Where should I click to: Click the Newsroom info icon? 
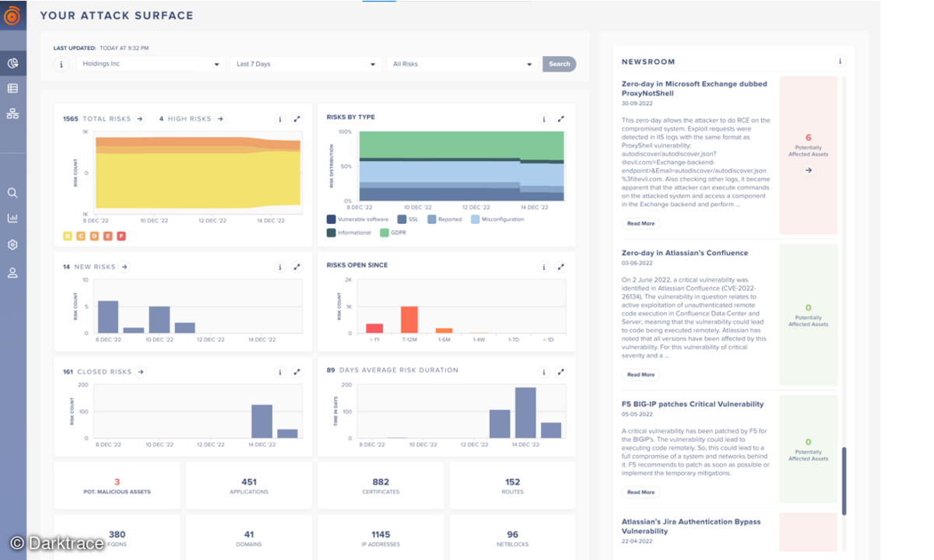(x=839, y=61)
